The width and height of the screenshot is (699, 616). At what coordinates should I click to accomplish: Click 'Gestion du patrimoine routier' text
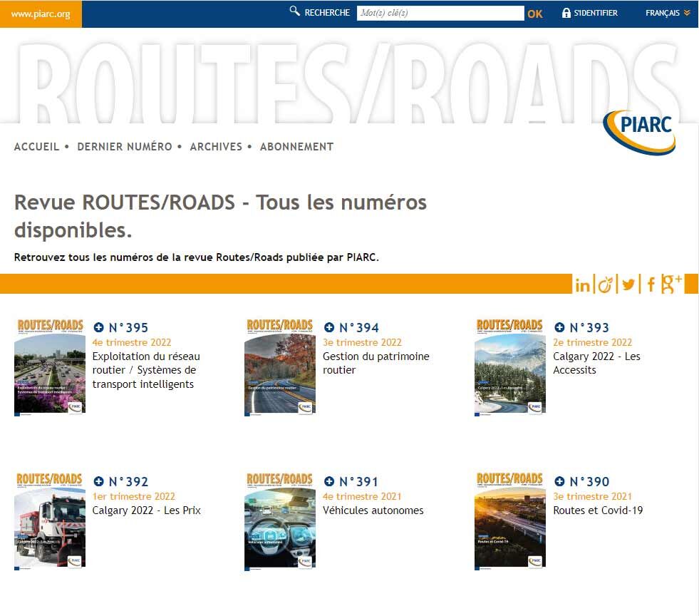376,363
